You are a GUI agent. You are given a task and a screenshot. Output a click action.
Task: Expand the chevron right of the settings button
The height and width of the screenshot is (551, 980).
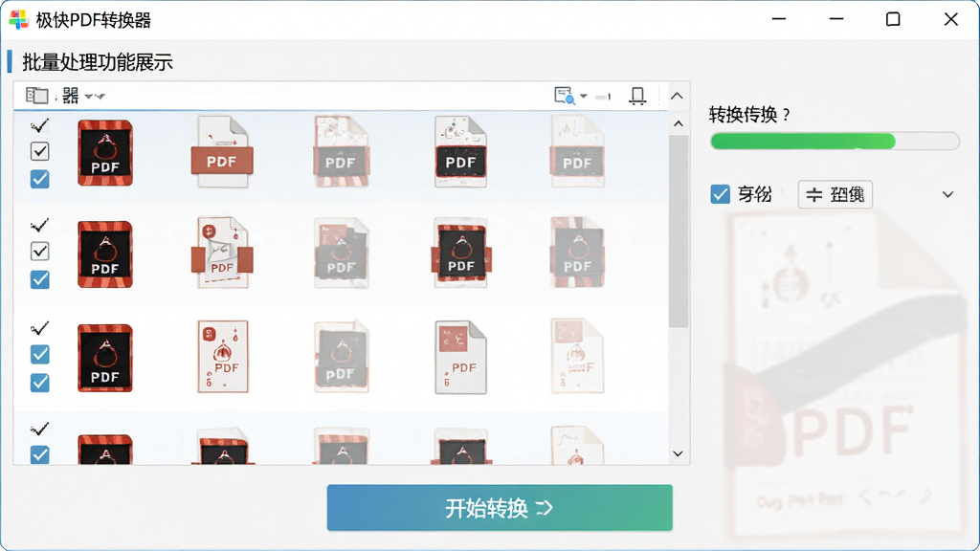tap(947, 195)
